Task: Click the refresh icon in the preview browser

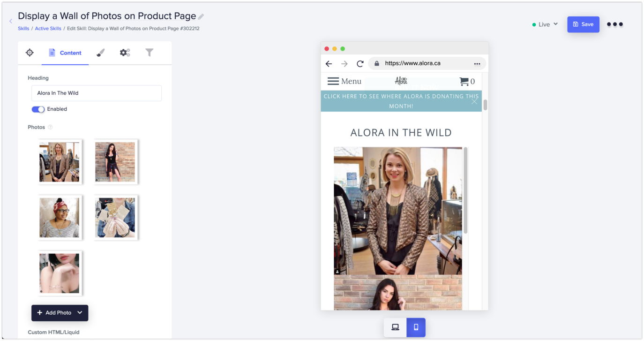Action: [359, 63]
